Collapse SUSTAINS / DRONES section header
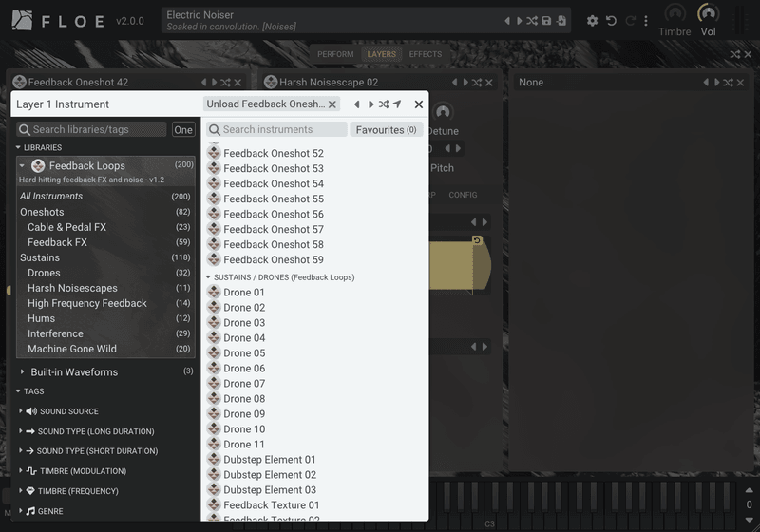The height and width of the screenshot is (532, 760). pos(280,277)
